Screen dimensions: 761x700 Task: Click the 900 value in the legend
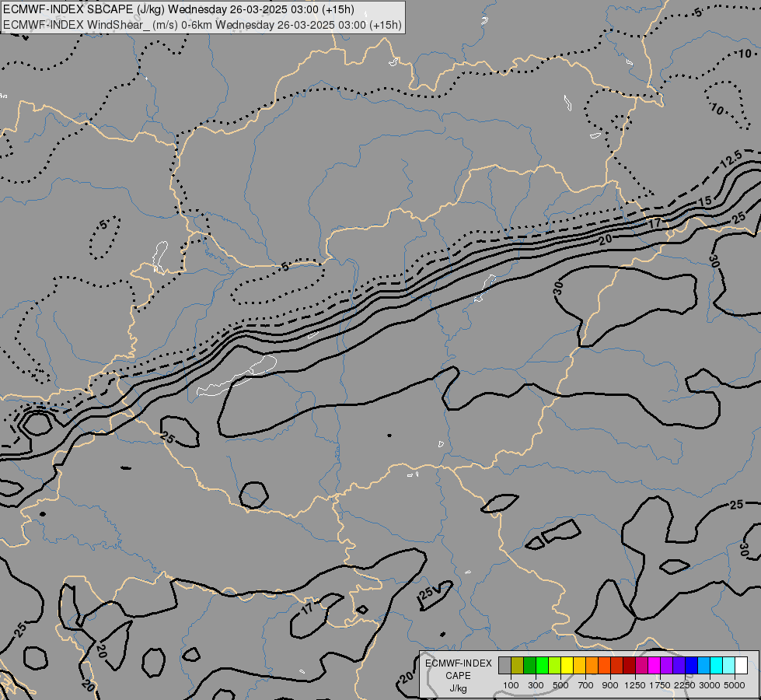tap(610, 685)
